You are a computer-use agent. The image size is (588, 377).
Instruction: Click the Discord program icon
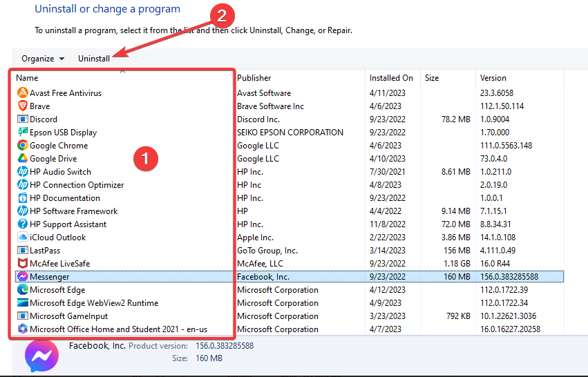point(23,119)
